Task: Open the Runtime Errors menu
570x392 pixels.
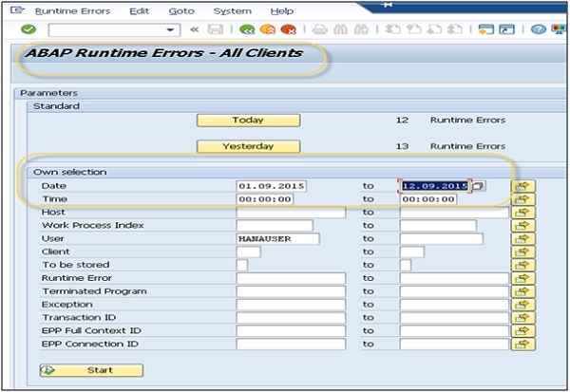Action: click(x=71, y=11)
